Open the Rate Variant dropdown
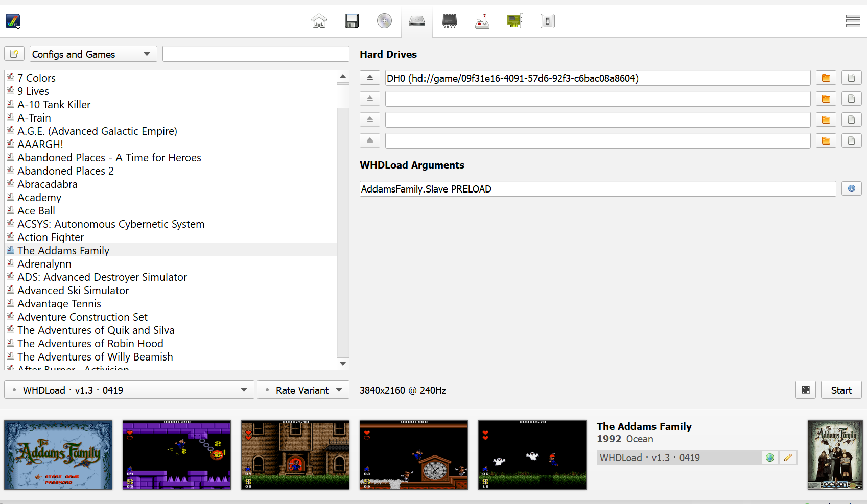Image resolution: width=867 pixels, height=504 pixels. (303, 390)
